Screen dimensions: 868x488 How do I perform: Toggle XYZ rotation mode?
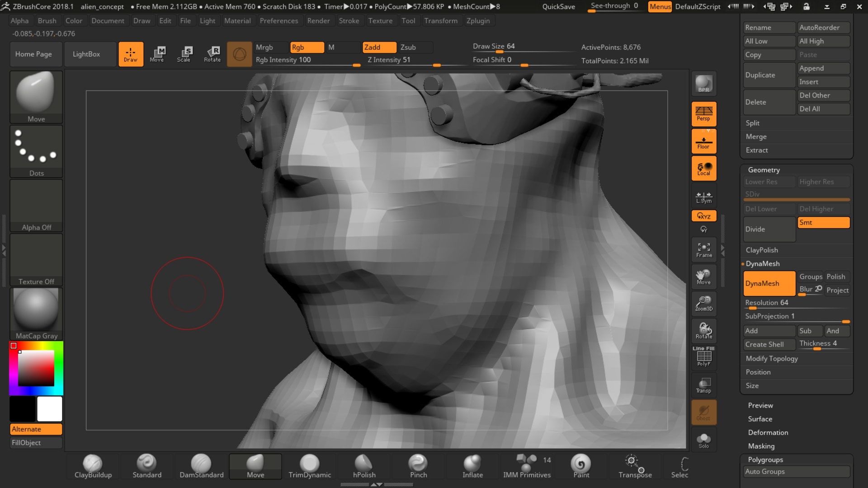[704, 216]
